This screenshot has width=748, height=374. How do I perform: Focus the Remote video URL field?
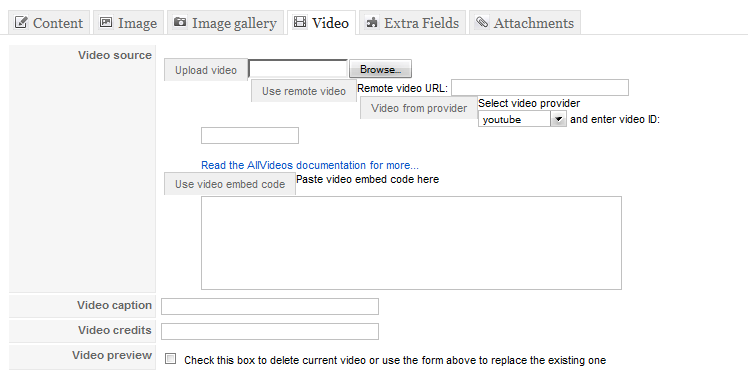(540, 88)
